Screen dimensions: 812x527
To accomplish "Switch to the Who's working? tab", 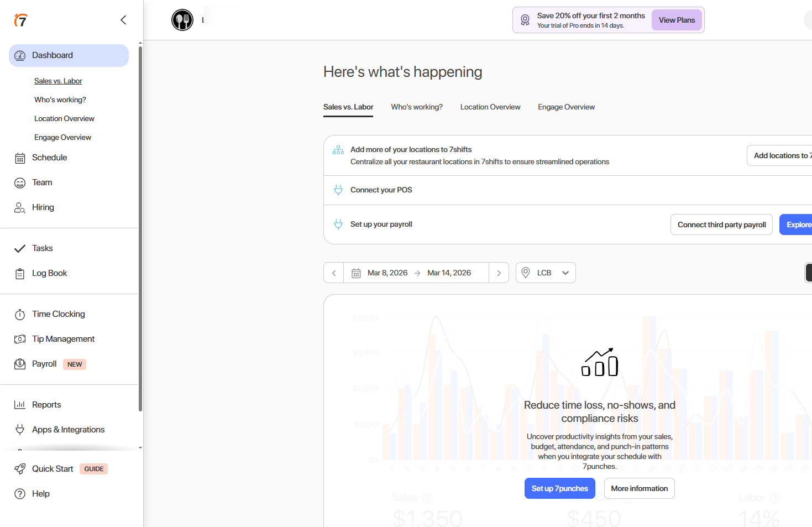I will [x=417, y=107].
